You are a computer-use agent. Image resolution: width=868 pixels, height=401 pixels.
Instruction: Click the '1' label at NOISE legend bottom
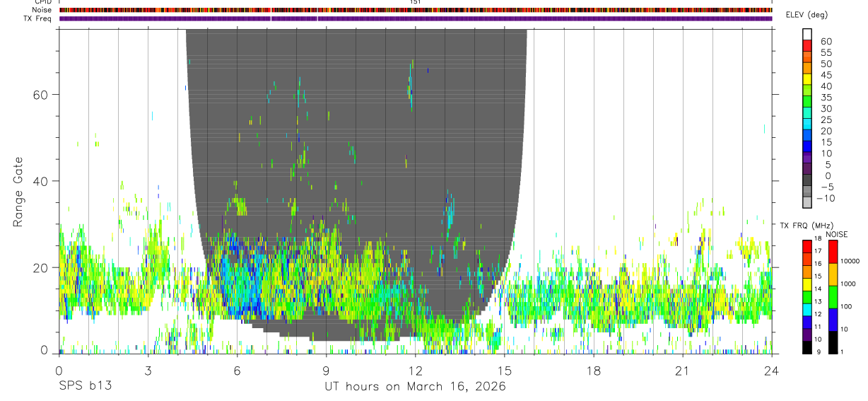coord(843,351)
